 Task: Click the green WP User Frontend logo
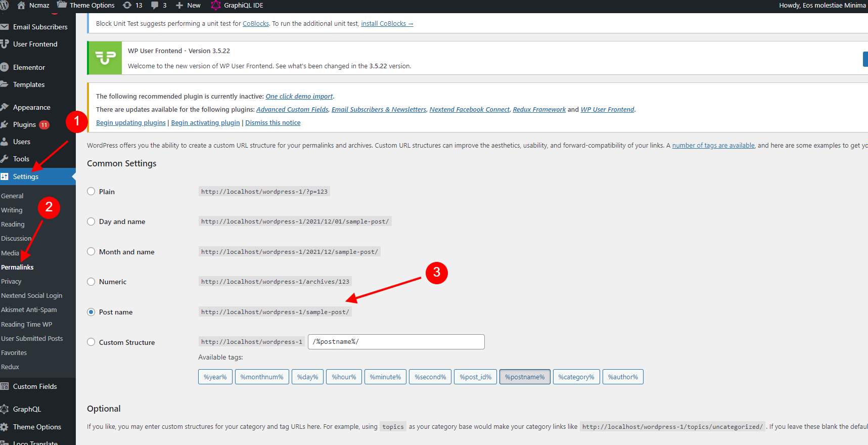tap(105, 58)
